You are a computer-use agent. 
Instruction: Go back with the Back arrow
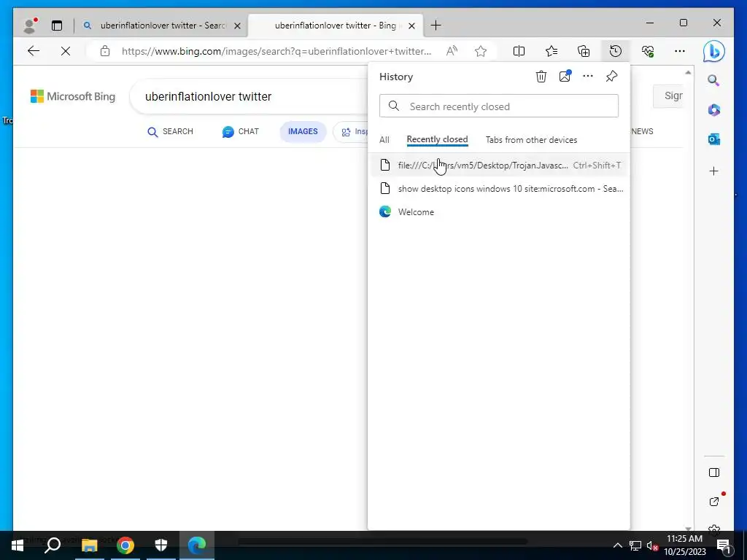[34, 51]
